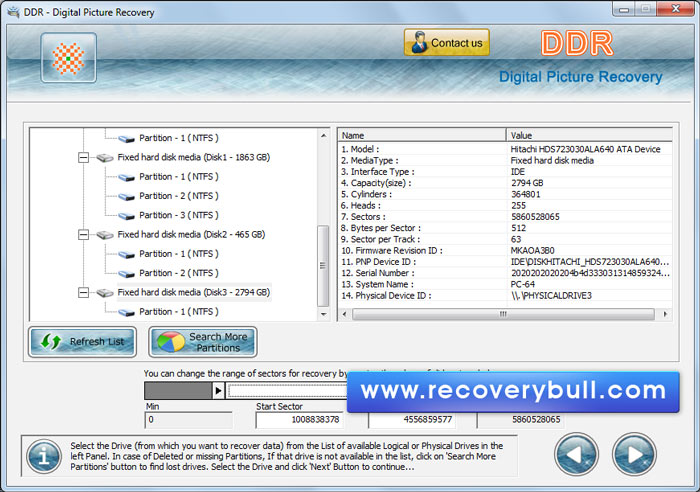Click Search More Partitions button
Screen dimensions: 700x492
203,342
